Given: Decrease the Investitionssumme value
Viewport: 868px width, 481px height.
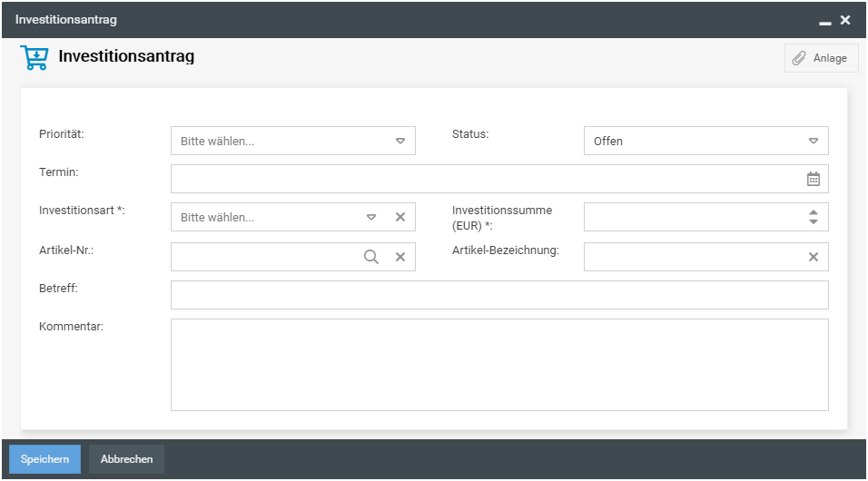Looking at the screenshot, I should 814,222.
